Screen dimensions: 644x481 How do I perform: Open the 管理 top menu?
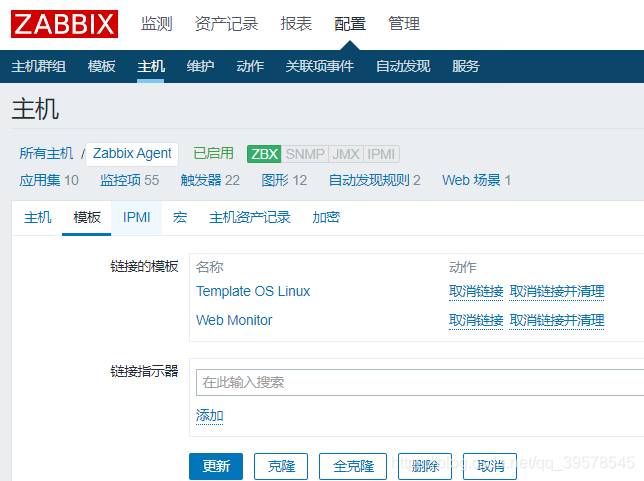tap(404, 24)
